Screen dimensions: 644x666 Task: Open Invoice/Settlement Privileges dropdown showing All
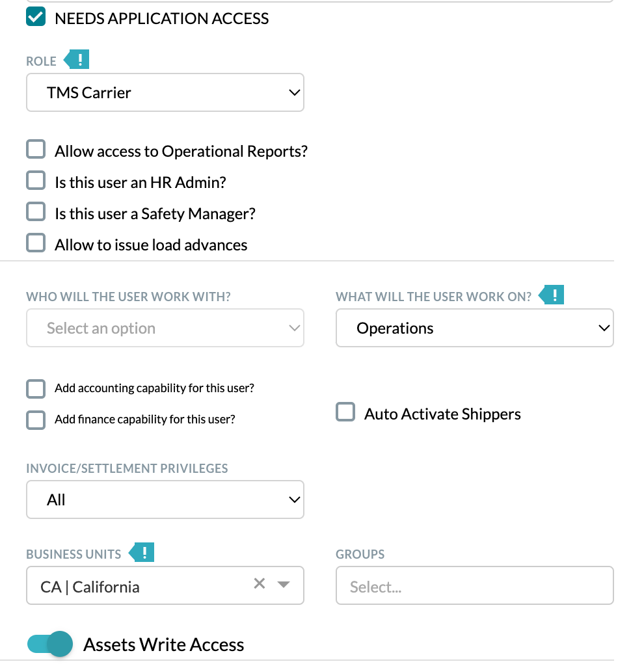[x=165, y=499]
